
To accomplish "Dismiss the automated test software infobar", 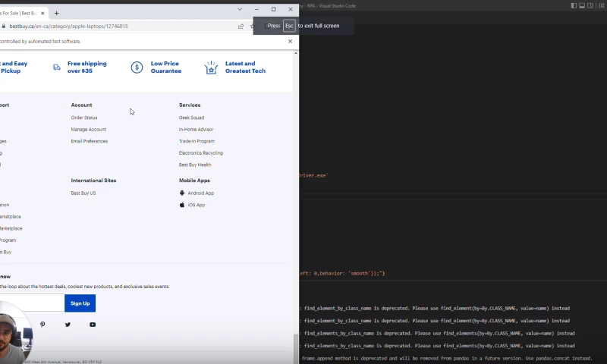I will 290,42.
